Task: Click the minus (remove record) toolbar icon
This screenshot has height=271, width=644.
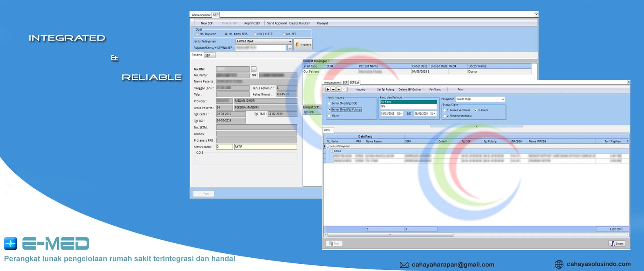Action: click(333, 89)
